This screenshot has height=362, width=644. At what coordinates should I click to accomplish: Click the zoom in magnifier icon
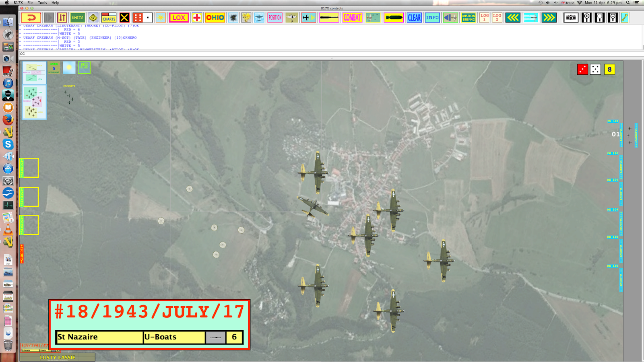pyautogui.click(x=587, y=18)
